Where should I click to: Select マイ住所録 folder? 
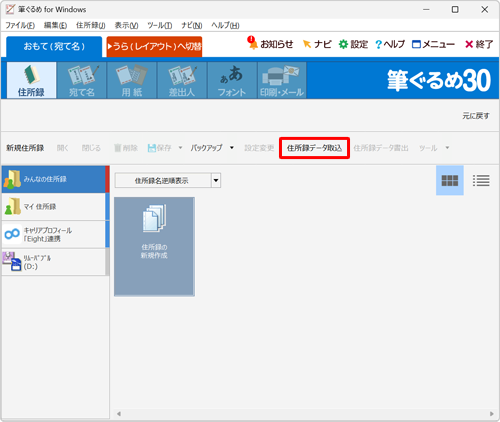pos(54,207)
